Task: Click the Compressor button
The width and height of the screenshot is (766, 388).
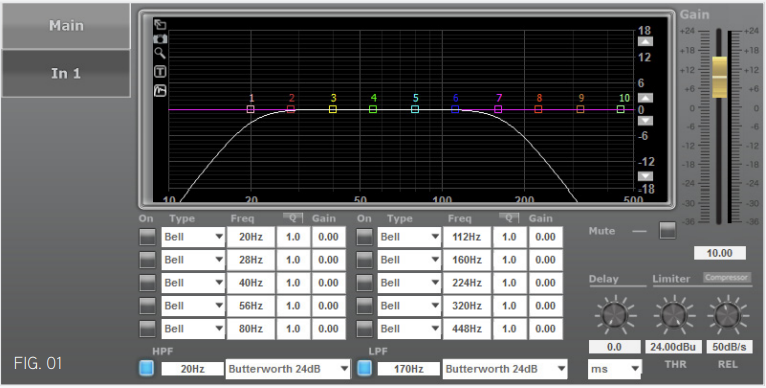Action: click(x=726, y=278)
